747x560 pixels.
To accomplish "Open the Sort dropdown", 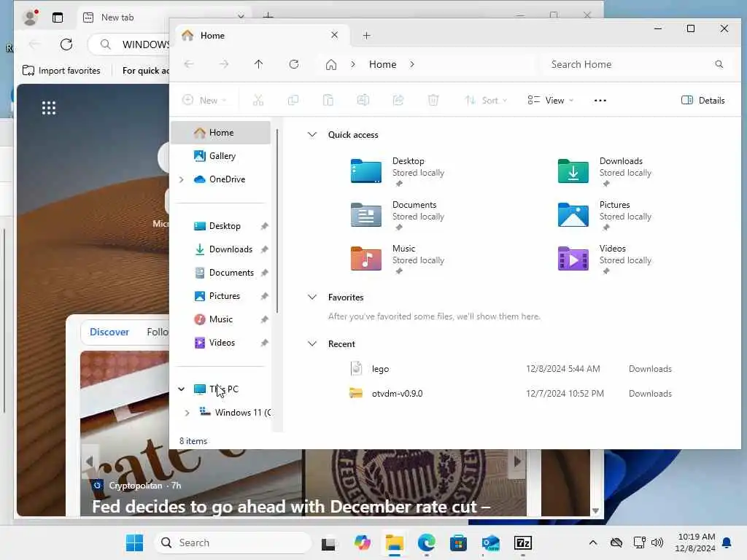I will click(x=486, y=100).
